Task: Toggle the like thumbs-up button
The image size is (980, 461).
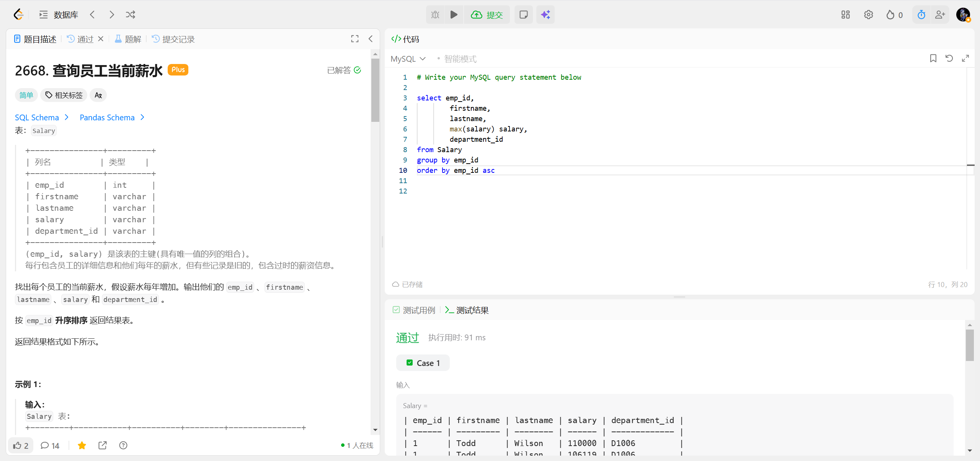Action: click(21, 445)
